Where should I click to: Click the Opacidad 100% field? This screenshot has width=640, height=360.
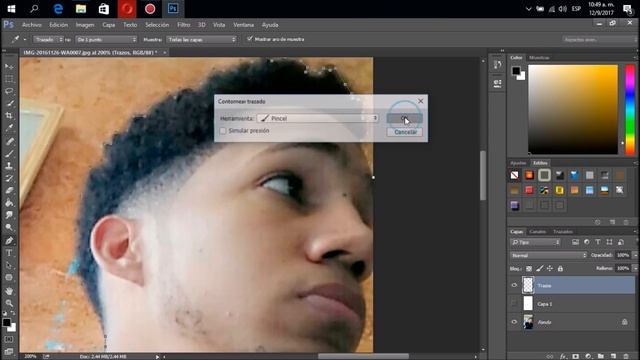(622, 255)
